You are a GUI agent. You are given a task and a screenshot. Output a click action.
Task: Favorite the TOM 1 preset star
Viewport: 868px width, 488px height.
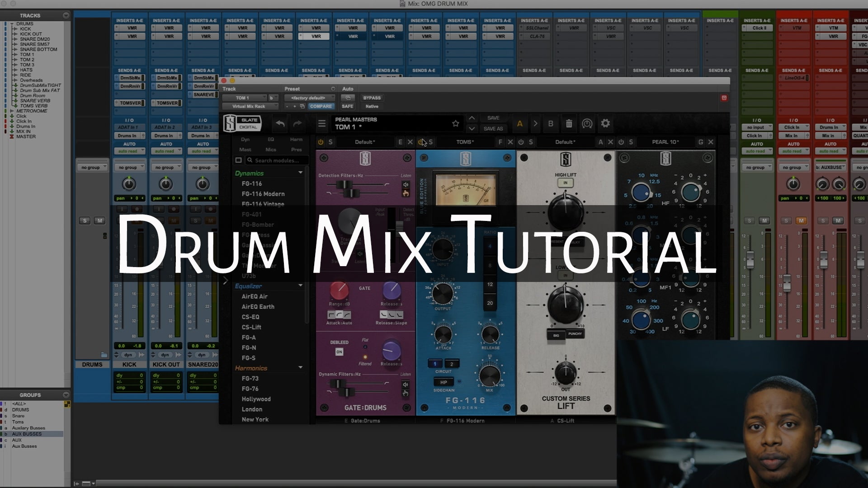pos(455,123)
